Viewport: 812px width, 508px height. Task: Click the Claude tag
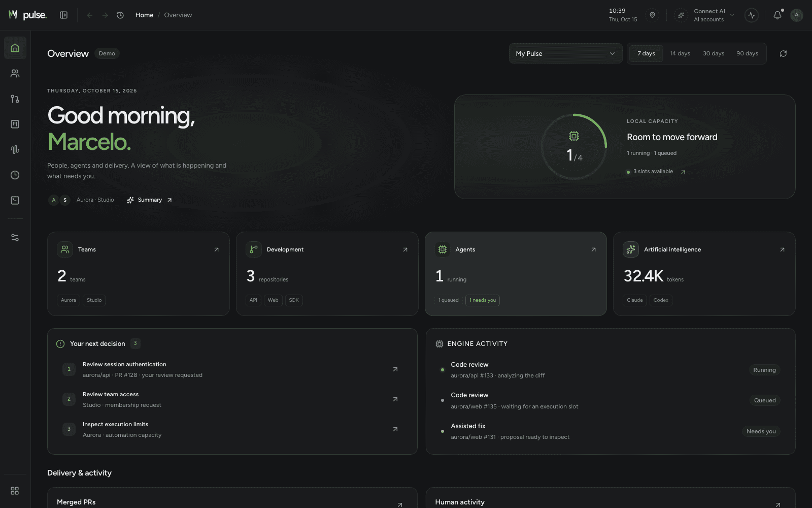(x=635, y=300)
